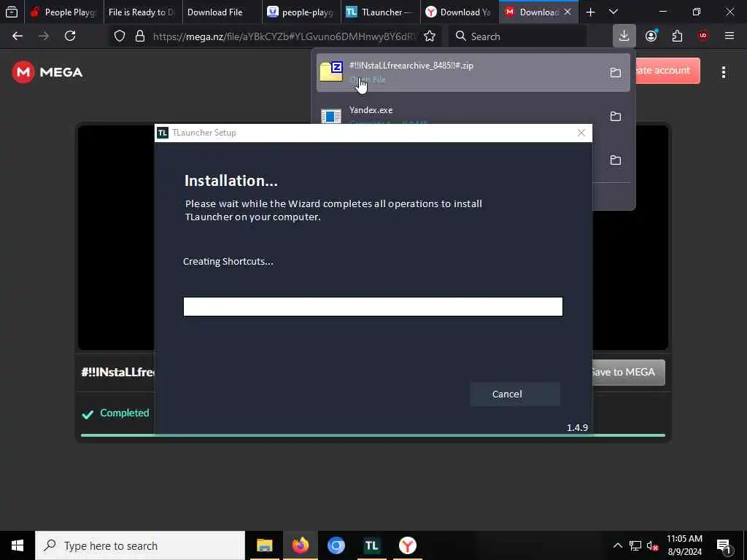The height and width of the screenshot is (560, 747).
Task: Click the forward navigation arrow
Action: pos(44,36)
